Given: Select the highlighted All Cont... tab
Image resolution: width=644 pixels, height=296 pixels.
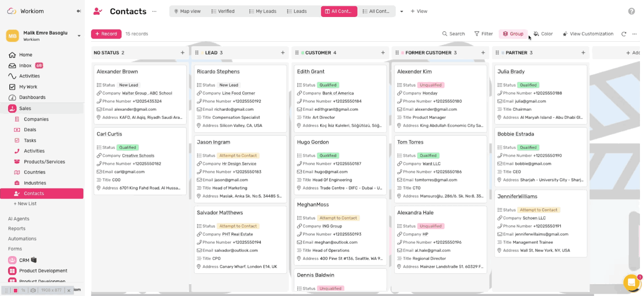Looking at the screenshot, I should pos(339,11).
